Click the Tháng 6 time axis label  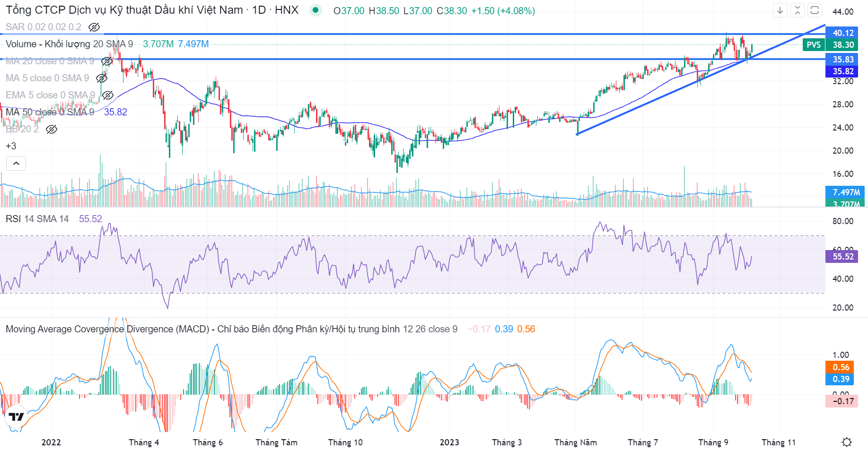208,442
